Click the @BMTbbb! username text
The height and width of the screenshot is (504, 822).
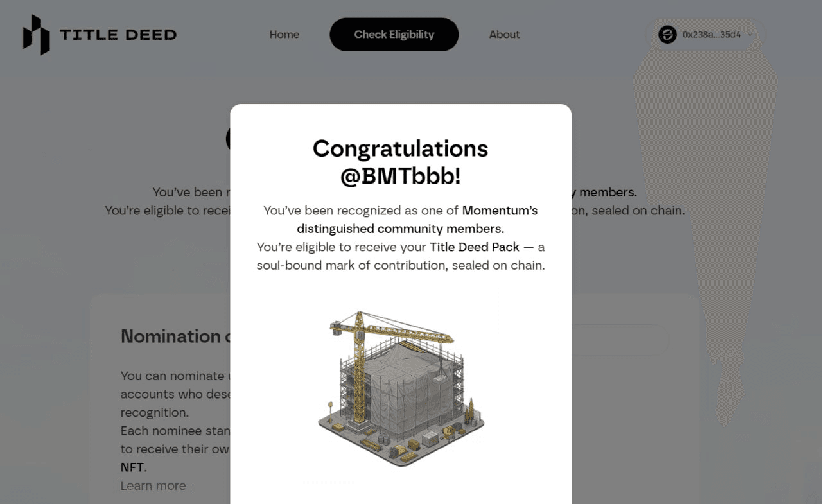tap(400, 177)
